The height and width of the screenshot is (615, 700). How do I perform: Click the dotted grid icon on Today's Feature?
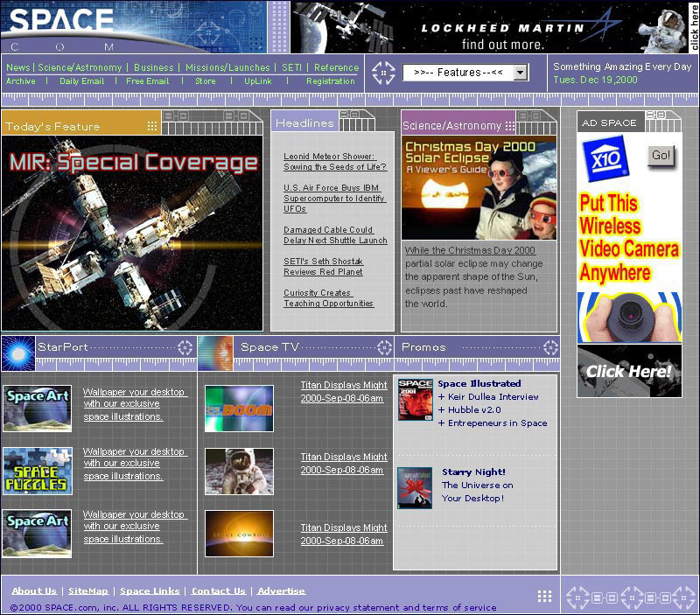click(152, 126)
